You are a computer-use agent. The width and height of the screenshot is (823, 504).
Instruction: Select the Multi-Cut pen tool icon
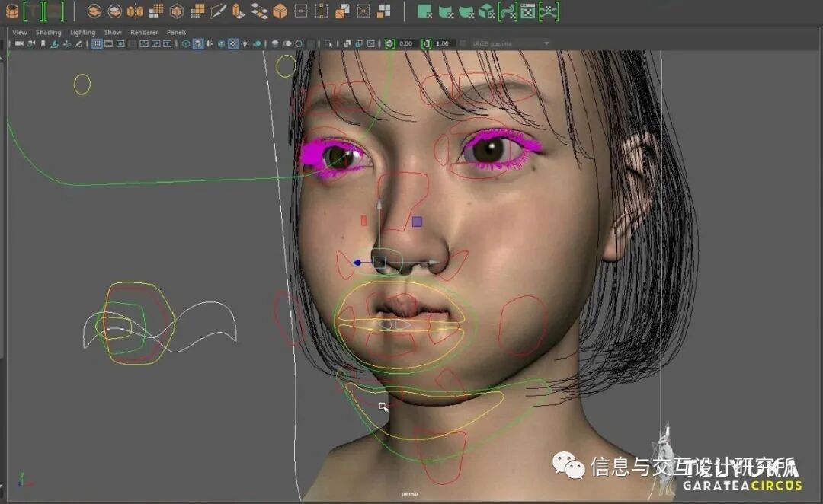click(x=218, y=11)
